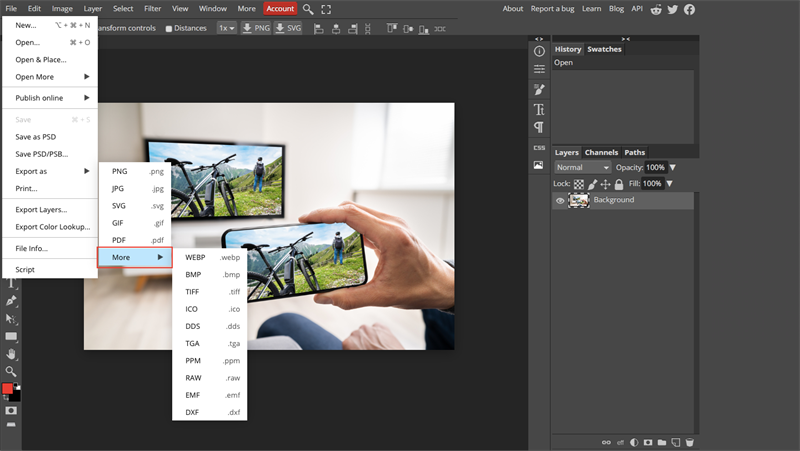Choose WEBP export format
The width and height of the screenshot is (800, 451).
click(210, 257)
